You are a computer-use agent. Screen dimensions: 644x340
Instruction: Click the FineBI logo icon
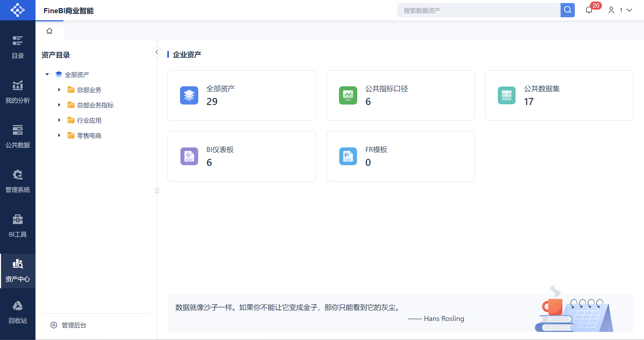pyautogui.click(x=17, y=10)
